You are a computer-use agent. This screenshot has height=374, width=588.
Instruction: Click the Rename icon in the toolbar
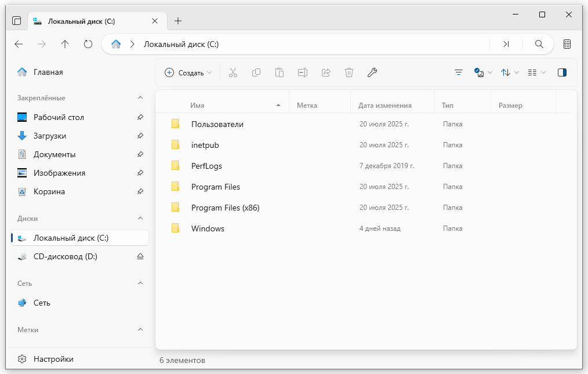303,72
